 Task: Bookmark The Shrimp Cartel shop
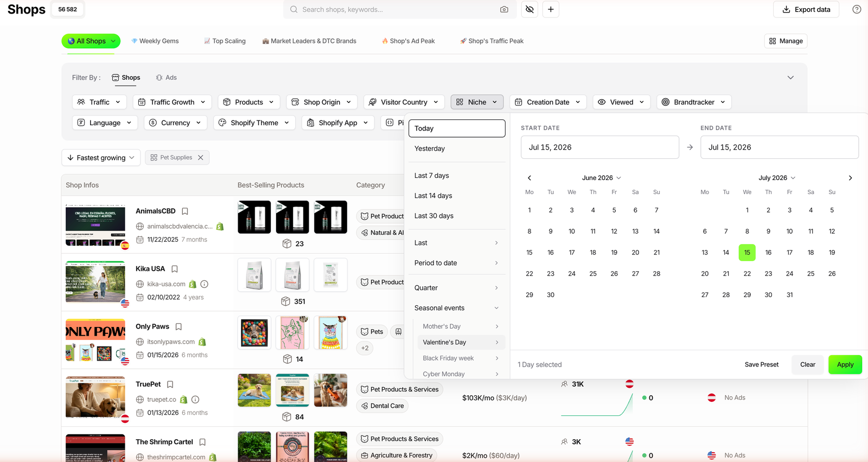coord(202,442)
